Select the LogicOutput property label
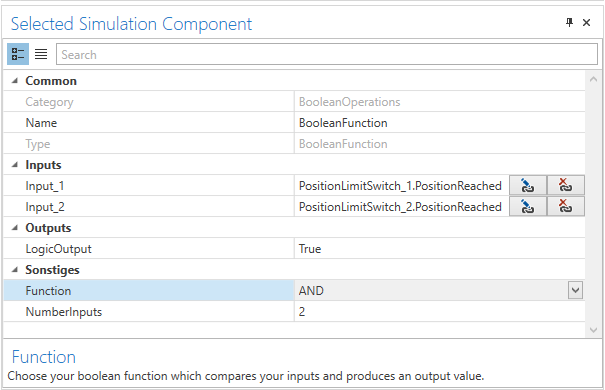 (59, 249)
